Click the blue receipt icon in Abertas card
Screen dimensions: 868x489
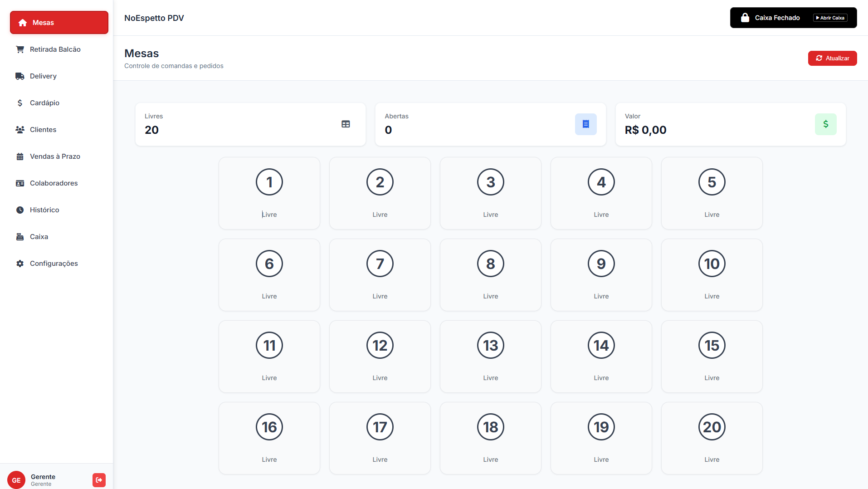(585, 124)
